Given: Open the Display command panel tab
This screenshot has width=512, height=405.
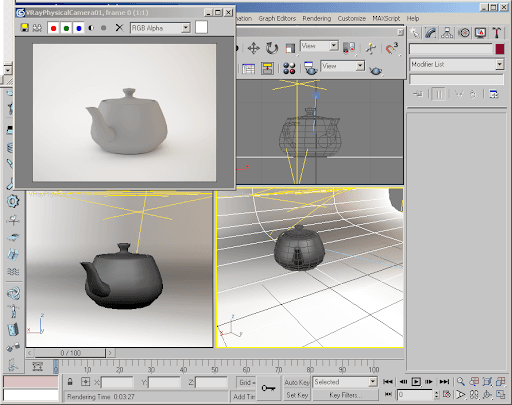Looking at the screenshot, I should 480,33.
